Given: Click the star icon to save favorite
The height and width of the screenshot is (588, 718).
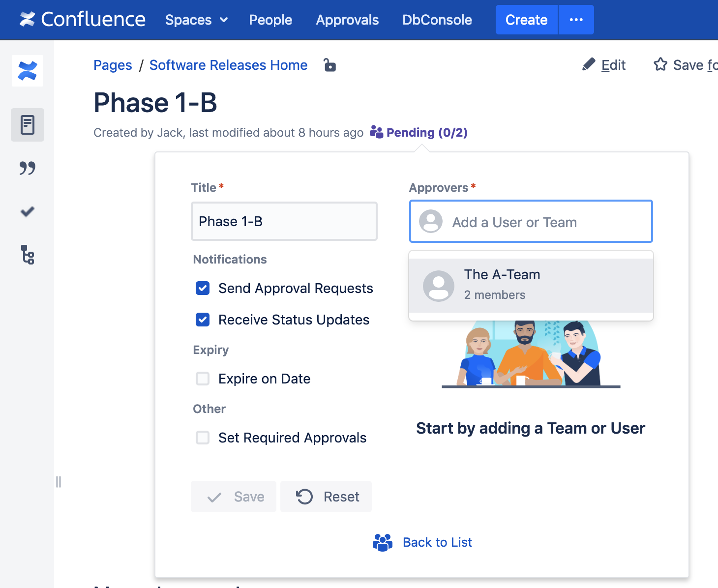Looking at the screenshot, I should [x=660, y=65].
